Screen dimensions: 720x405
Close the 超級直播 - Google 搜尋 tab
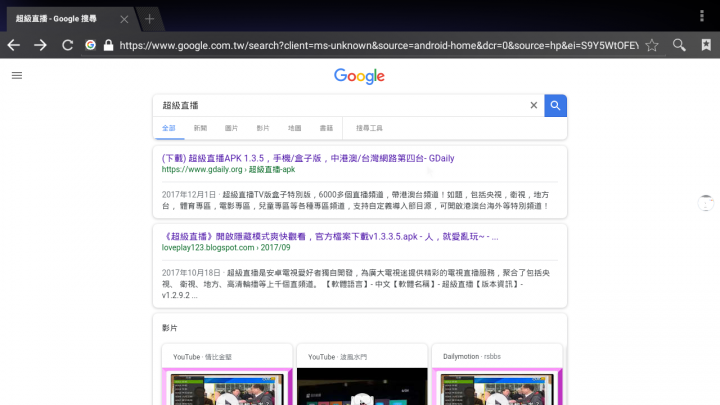click(124, 19)
